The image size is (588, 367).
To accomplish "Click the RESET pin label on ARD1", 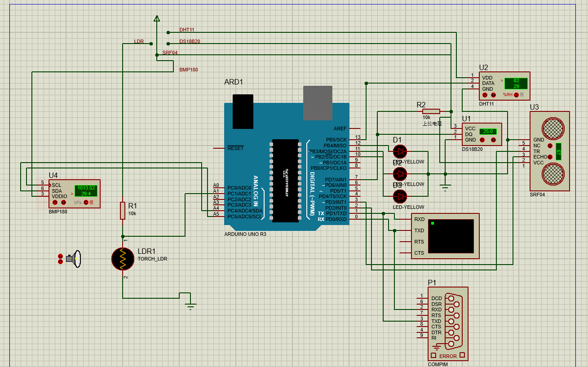I will tap(236, 148).
